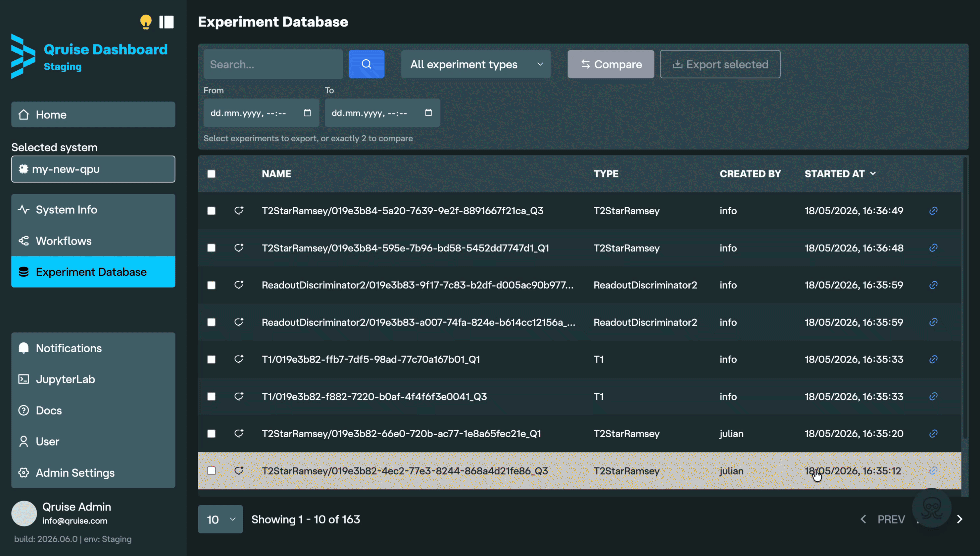Open T2StarRamsey 019e3b84-5a20 Q3 experiment
Viewport: 980px width, 556px height.
(x=402, y=211)
